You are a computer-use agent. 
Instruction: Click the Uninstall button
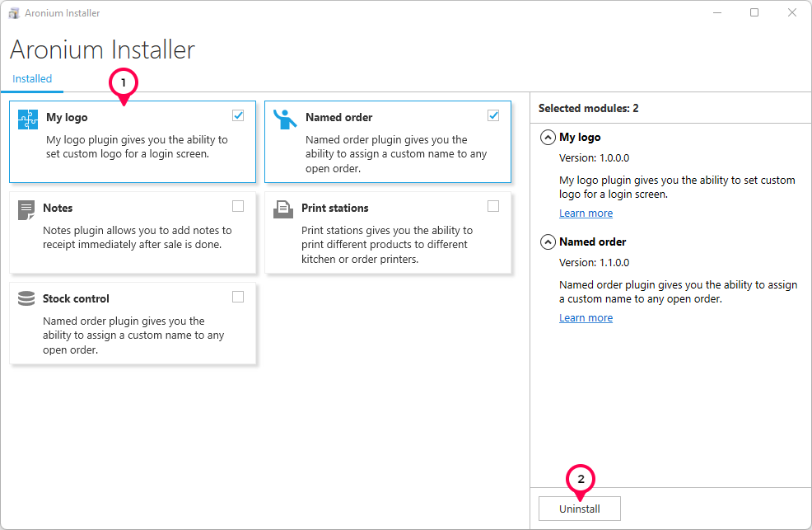click(x=580, y=508)
